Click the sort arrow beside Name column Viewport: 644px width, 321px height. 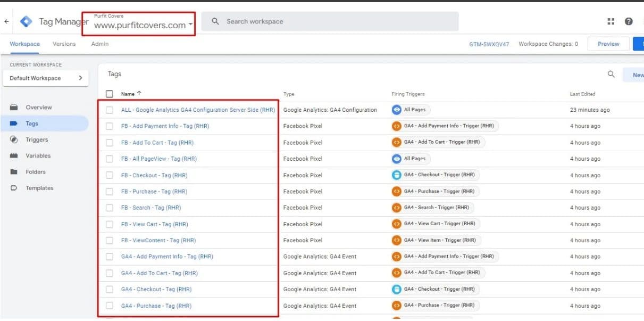[139, 94]
